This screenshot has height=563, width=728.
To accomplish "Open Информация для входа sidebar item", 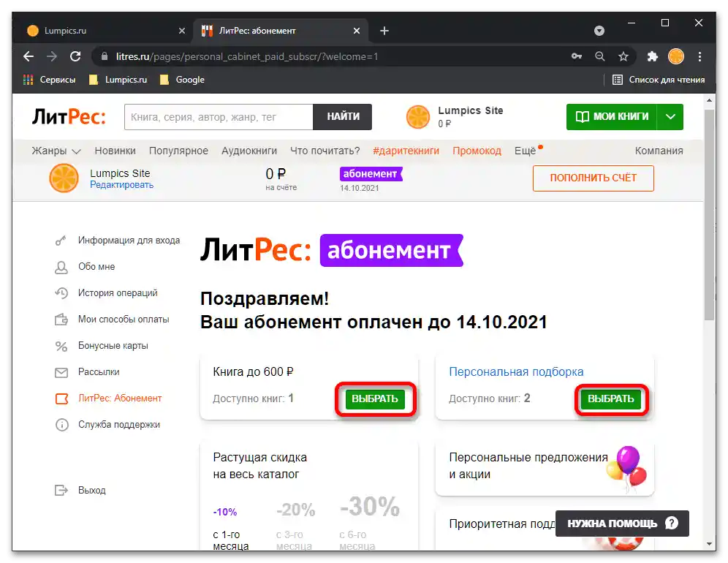I will (x=118, y=240).
